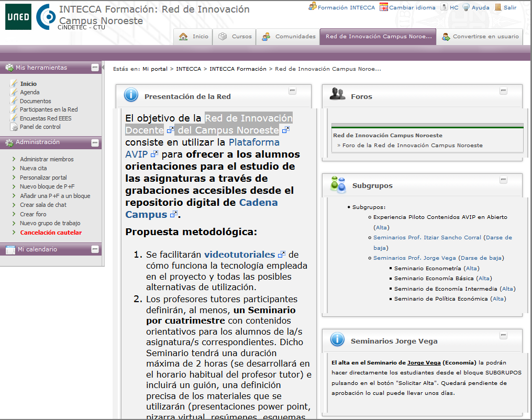This screenshot has height=420, width=532.
Task: Click Nuevo bloque de P+F
Action: (x=47, y=186)
